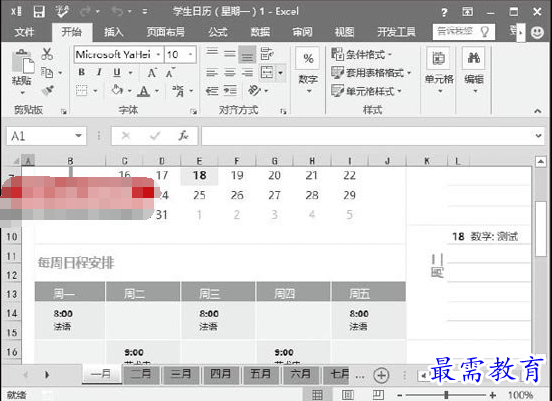Open the 插入 ribbon tab
The image size is (552, 401).
[113, 32]
